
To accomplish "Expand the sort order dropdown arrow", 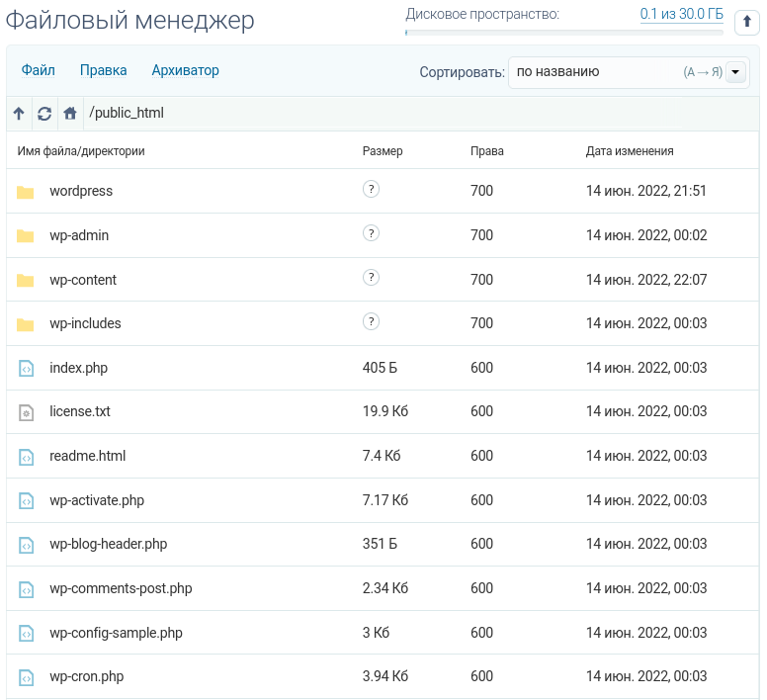I will tap(736, 72).
